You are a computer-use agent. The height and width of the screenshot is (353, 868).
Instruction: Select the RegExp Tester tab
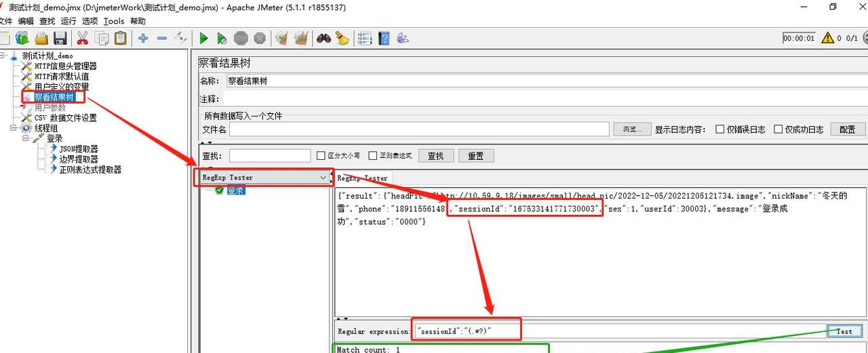point(362,178)
